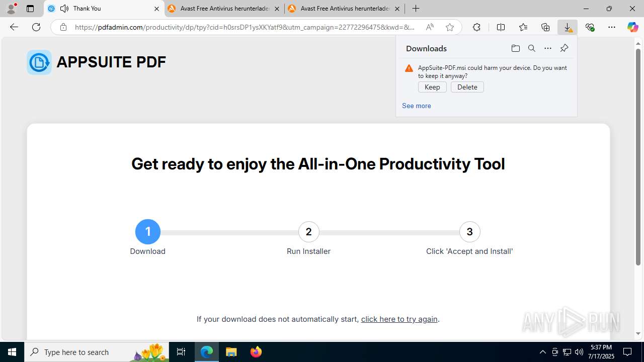Open the browser profile icon
The image size is (644, 362).
click(x=11, y=9)
